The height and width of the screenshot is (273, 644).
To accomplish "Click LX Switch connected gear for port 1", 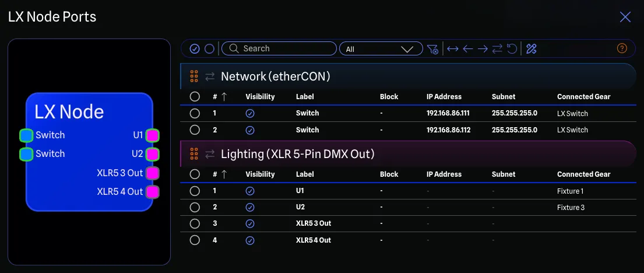I will [x=572, y=113].
